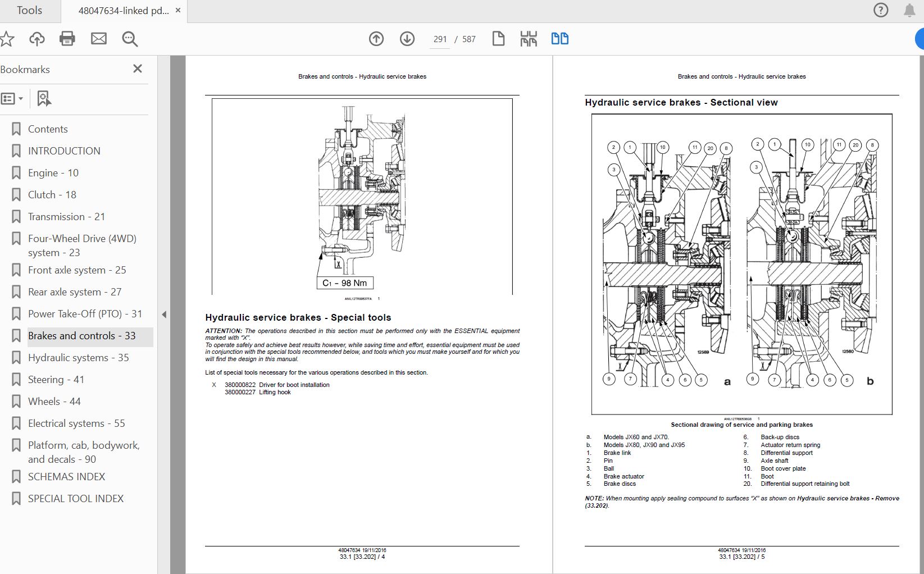Open the notifications bell
This screenshot has height=574, width=924.
pyautogui.click(x=909, y=11)
